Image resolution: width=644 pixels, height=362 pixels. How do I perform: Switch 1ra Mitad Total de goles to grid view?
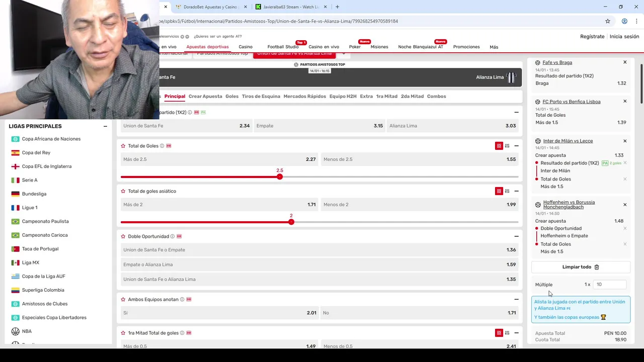(x=499, y=333)
